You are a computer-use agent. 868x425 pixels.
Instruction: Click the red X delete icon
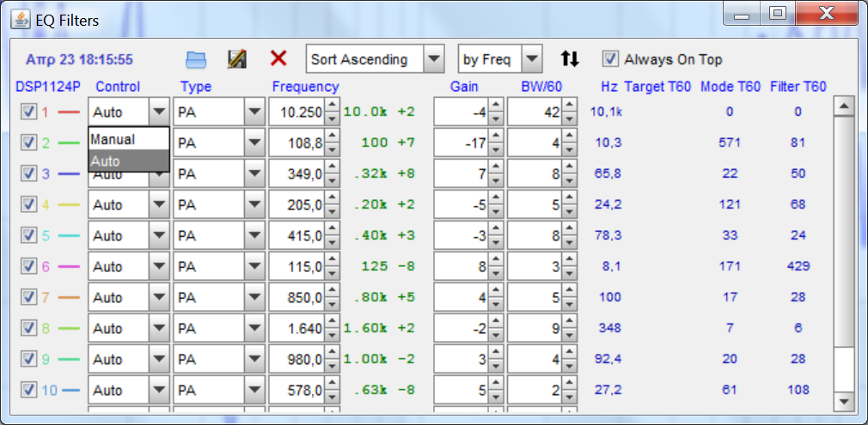(278, 58)
